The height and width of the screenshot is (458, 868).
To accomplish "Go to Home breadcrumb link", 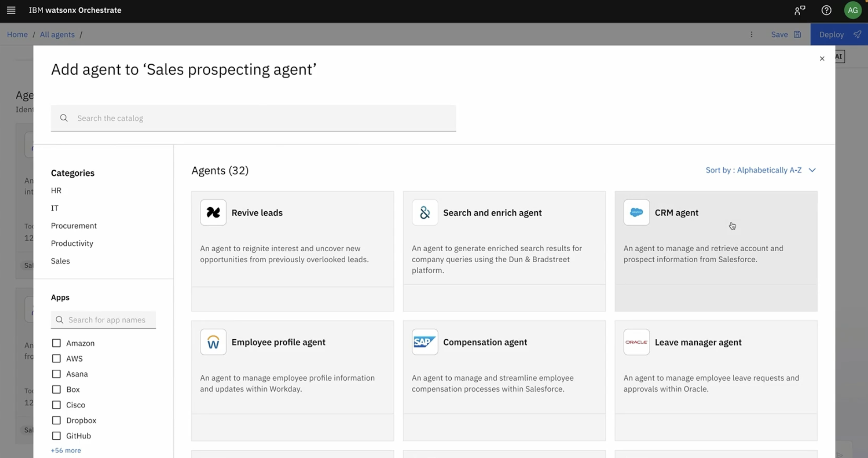I will (x=17, y=34).
